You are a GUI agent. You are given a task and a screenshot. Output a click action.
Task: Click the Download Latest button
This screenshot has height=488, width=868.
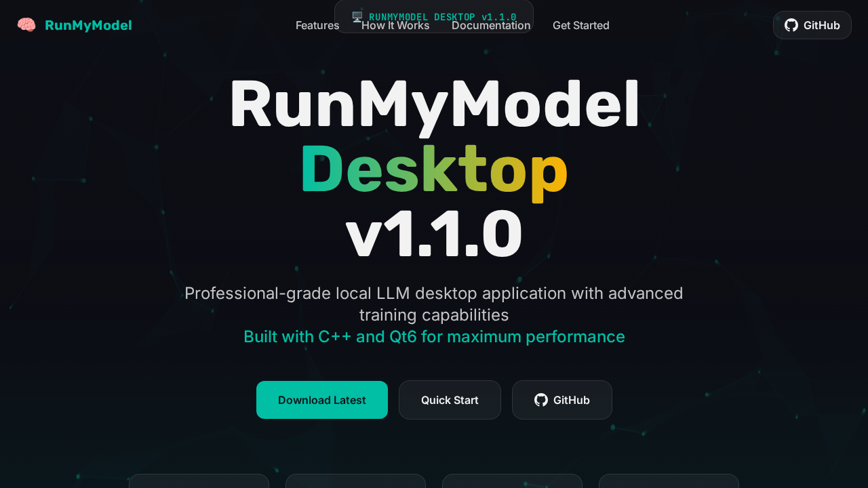pyautogui.click(x=321, y=400)
